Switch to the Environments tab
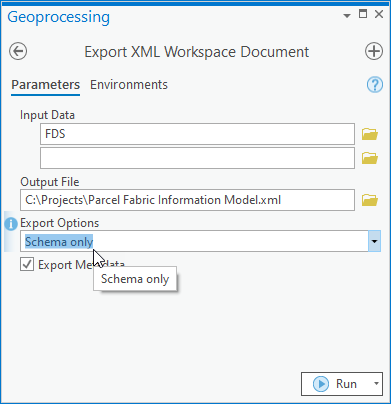The height and width of the screenshot is (404, 391). point(129,85)
